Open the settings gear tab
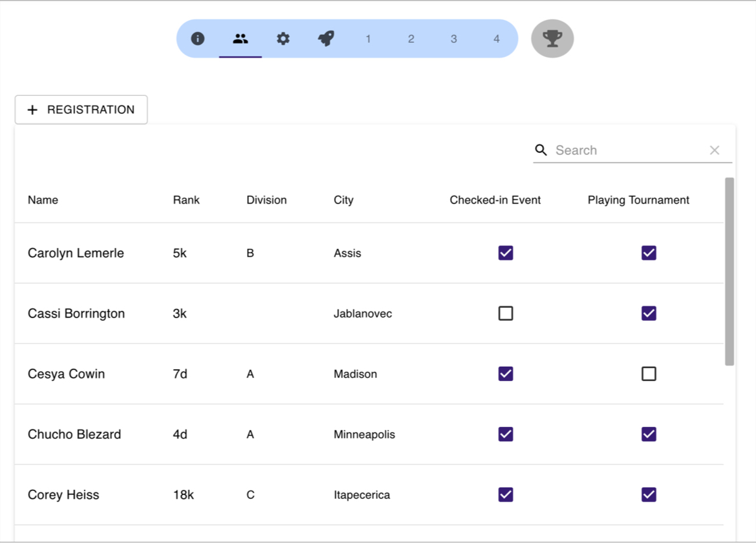756x543 pixels. pos(283,38)
